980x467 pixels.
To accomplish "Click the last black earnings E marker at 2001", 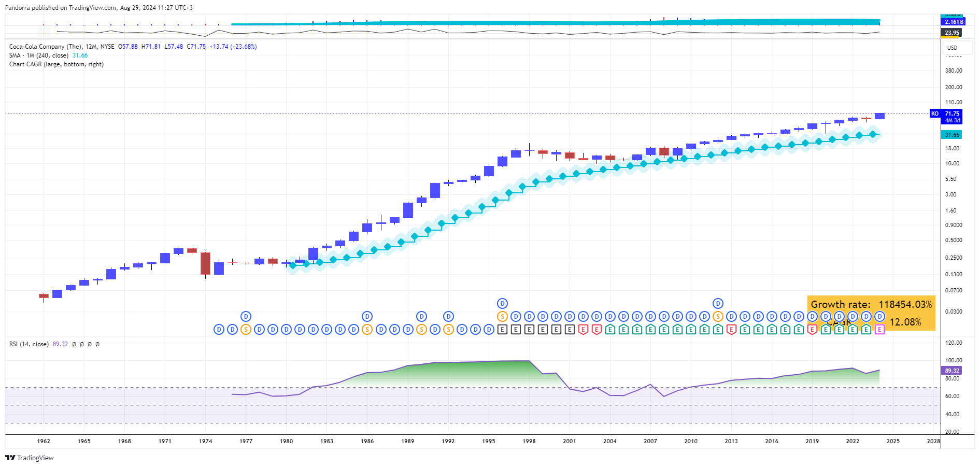I will coord(570,329).
